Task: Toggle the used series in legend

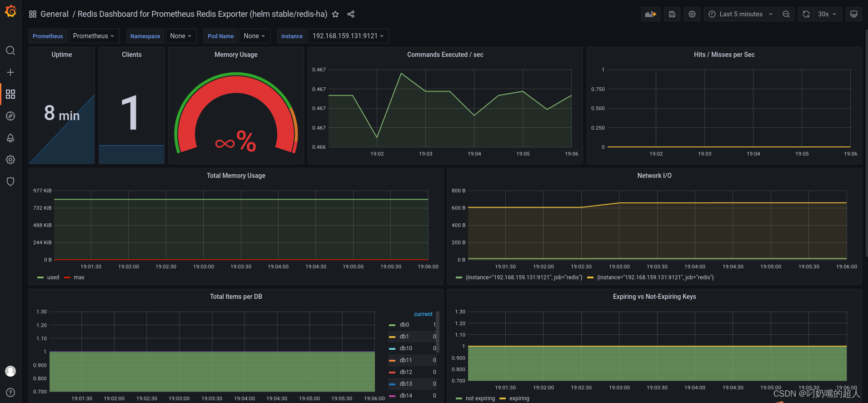Action: [53, 277]
